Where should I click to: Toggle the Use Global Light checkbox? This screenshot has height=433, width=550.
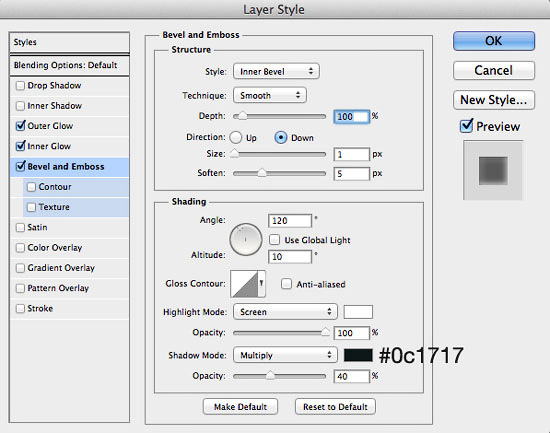[x=274, y=240]
